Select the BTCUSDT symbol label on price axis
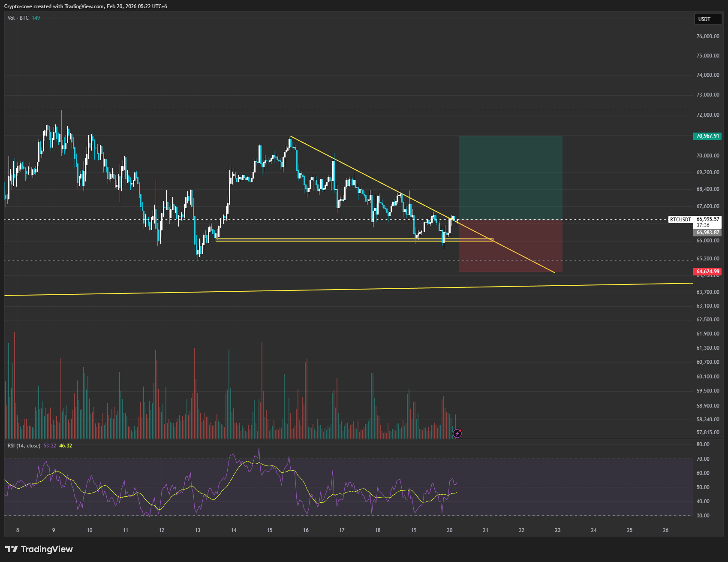This screenshot has height=562, width=728. (680, 220)
